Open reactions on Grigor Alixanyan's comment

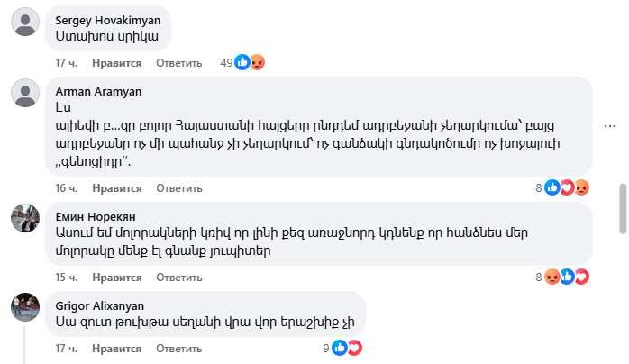(347, 347)
